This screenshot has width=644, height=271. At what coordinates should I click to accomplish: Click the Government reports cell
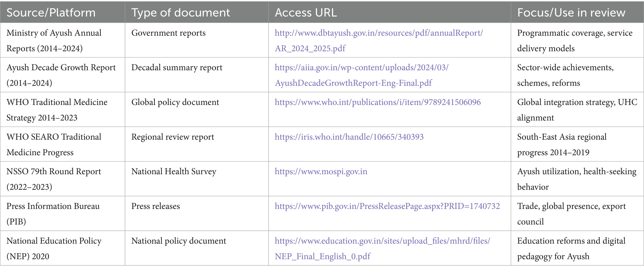pos(168,33)
